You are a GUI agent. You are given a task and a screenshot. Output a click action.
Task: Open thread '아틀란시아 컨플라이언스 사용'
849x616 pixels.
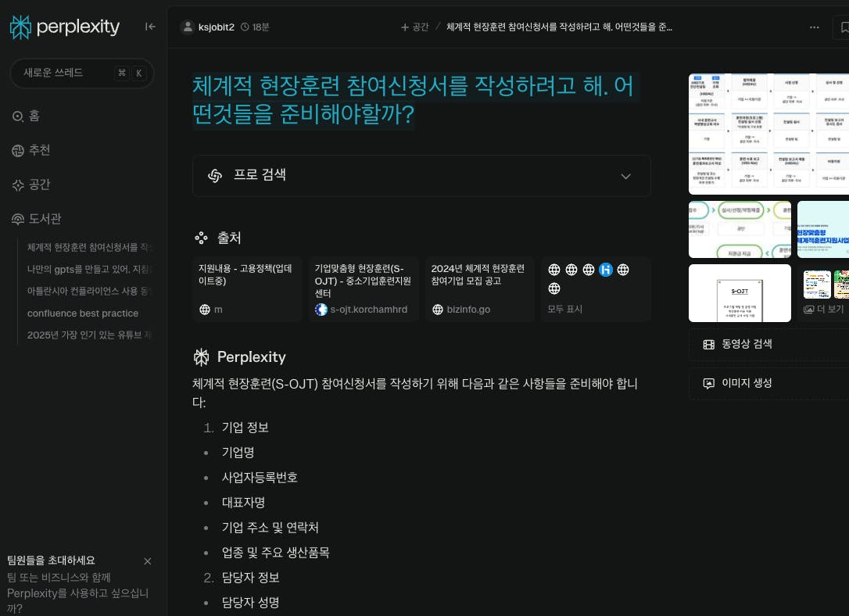(89, 292)
